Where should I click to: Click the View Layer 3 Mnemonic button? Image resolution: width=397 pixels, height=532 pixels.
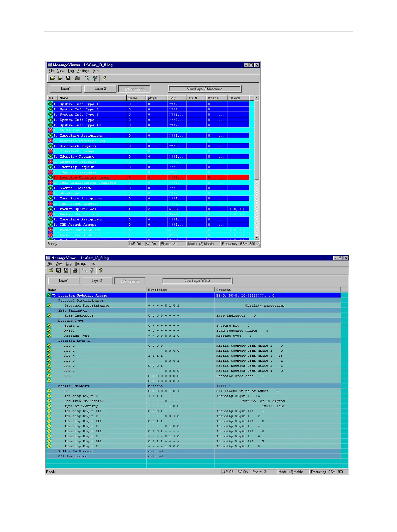point(205,89)
